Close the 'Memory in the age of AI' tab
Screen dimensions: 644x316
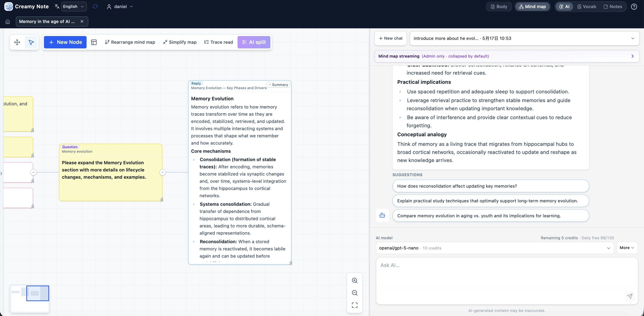[x=82, y=22]
